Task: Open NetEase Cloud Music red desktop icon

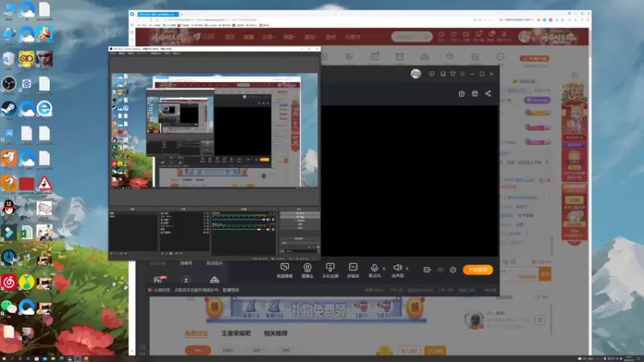Action: point(9,282)
